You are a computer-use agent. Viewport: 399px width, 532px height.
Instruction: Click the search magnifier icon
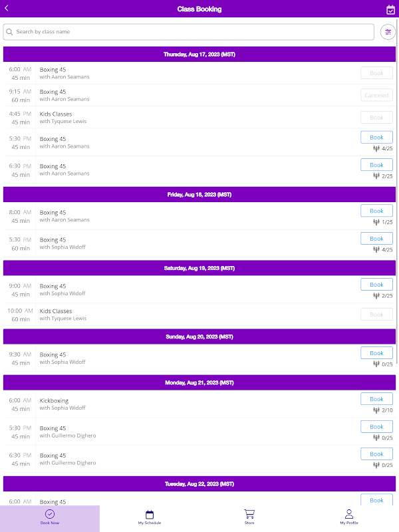tap(9, 32)
